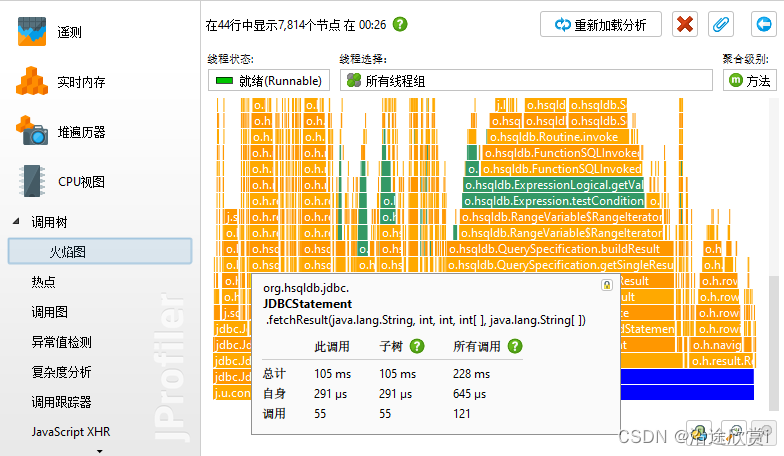784x456 pixels.
Task: Click the blue back arrow icon
Action: click(x=764, y=24)
